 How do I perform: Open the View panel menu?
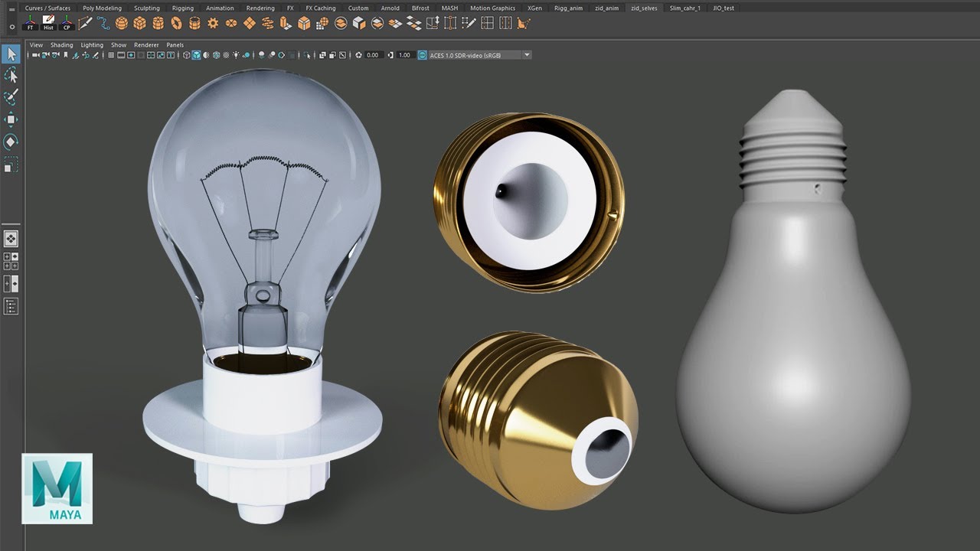pyautogui.click(x=36, y=45)
